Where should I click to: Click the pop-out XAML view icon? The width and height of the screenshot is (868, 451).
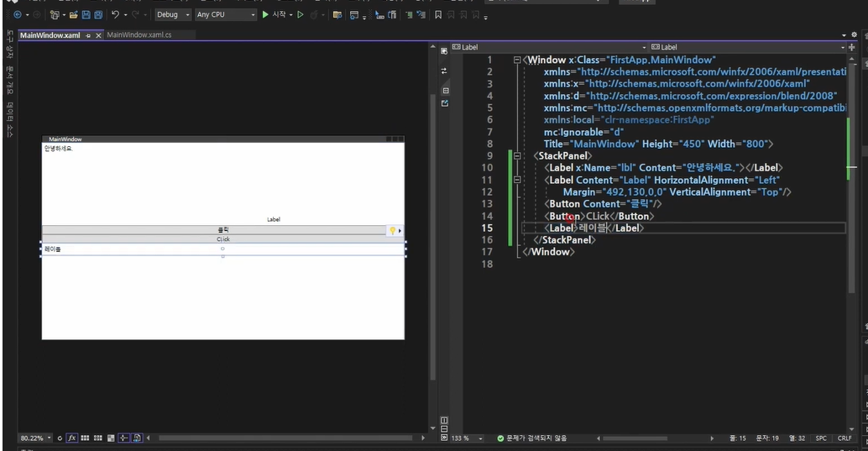pos(445,103)
